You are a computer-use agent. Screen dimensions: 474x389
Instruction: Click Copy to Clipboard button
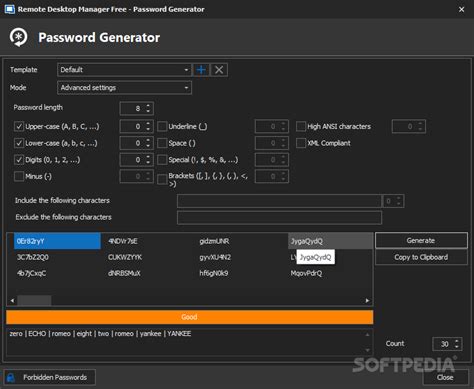click(x=421, y=257)
